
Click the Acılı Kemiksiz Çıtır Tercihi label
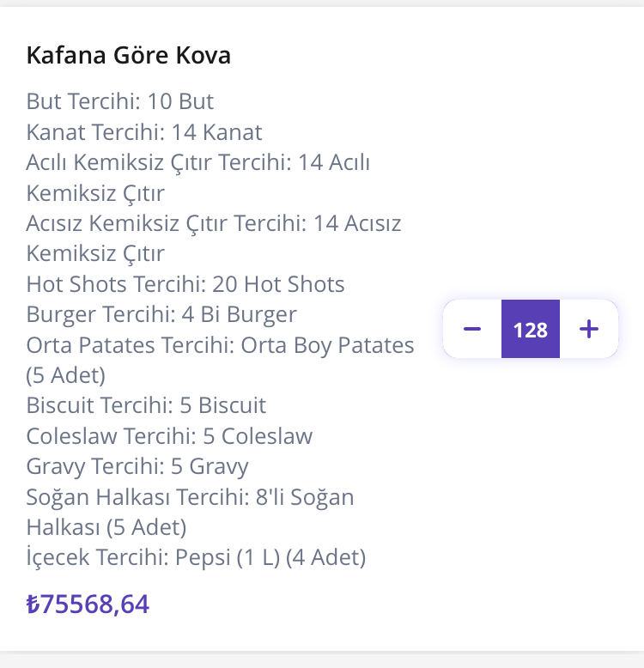(x=159, y=162)
